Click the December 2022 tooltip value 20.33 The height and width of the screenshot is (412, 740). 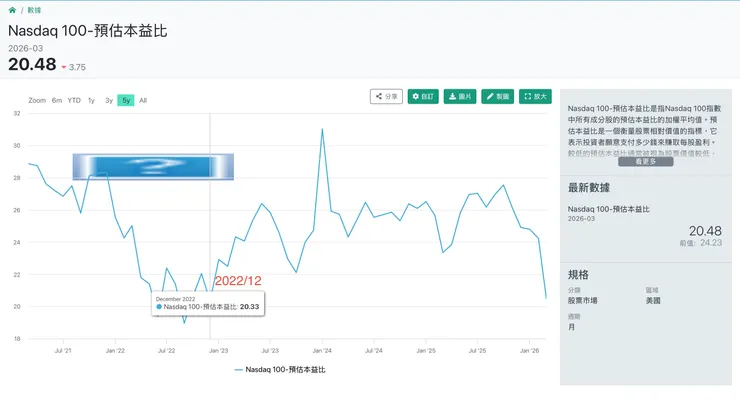coord(249,307)
